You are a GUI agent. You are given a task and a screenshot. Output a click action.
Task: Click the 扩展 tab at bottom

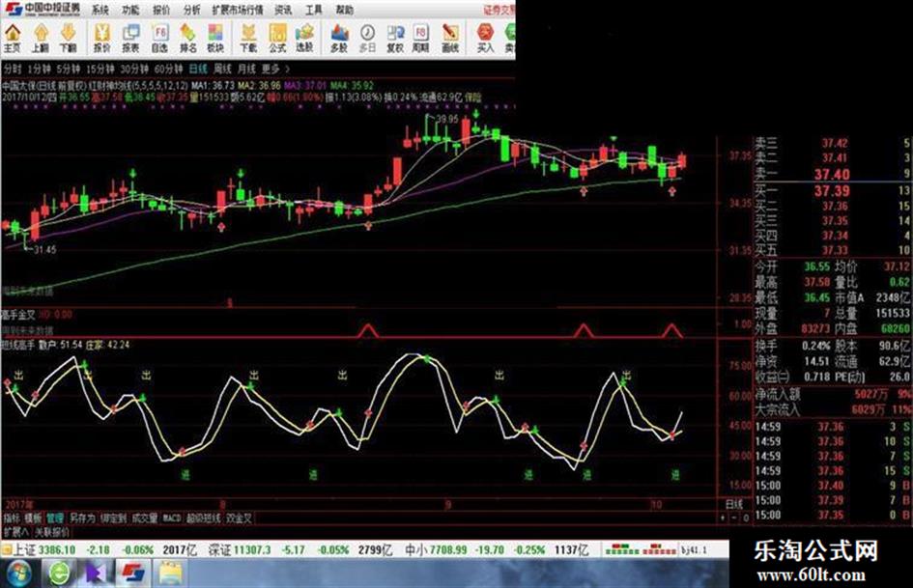point(15,532)
